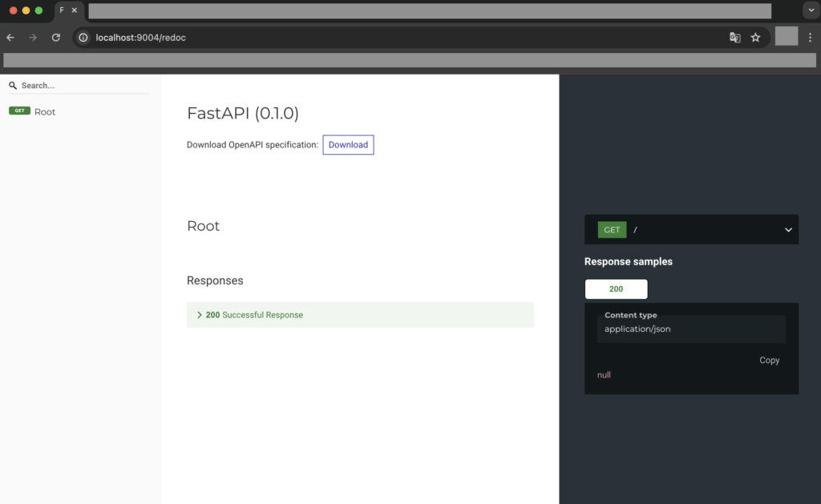This screenshot has height=504, width=821.
Task: Reload the current page
Action: click(x=56, y=38)
